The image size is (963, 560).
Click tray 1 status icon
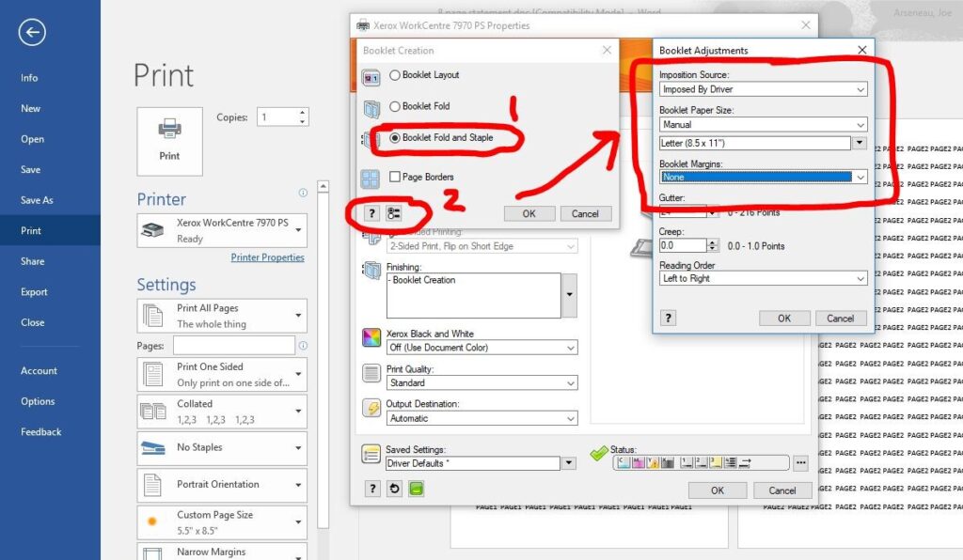(687, 462)
